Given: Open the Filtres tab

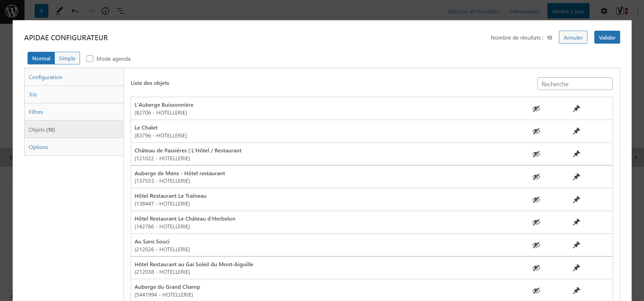Looking at the screenshot, I should pos(74,112).
